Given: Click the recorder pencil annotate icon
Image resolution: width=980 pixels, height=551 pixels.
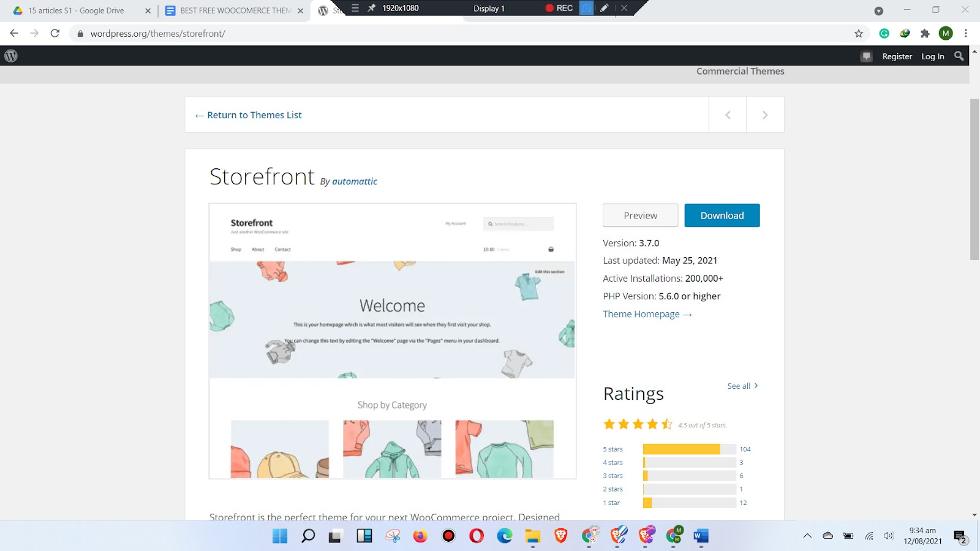Looking at the screenshot, I should [x=604, y=8].
